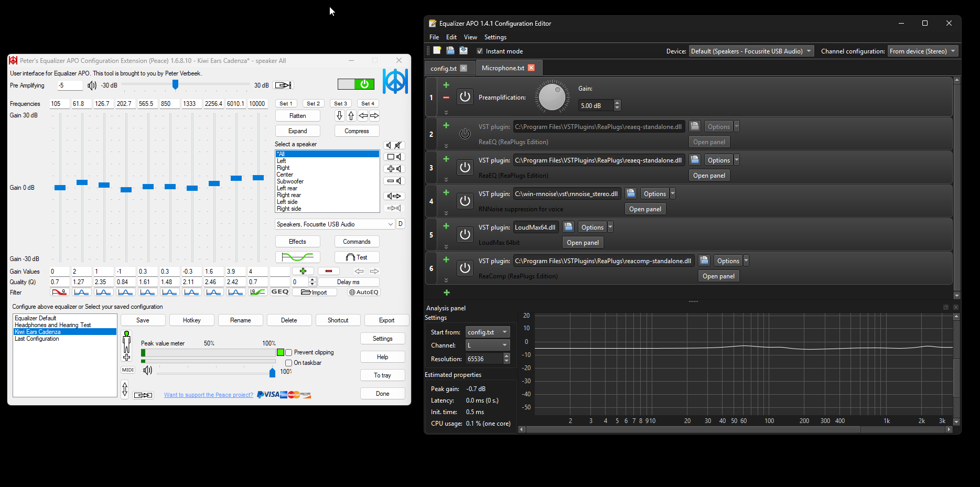Expand the Channel configuration dropdown
This screenshot has width=980, height=487.
[922, 51]
